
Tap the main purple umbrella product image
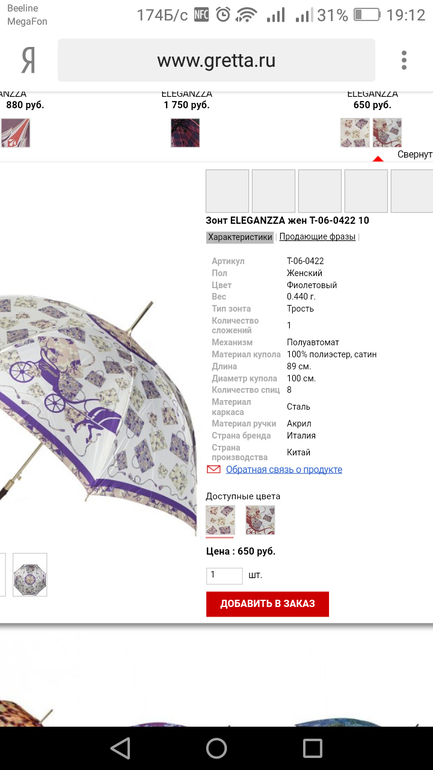(x=98, y=412)
